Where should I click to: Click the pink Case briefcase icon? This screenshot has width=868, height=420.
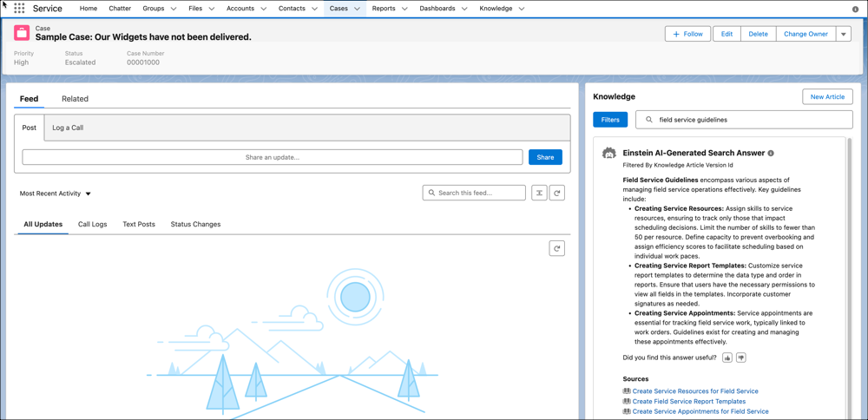tap(22, 33)
